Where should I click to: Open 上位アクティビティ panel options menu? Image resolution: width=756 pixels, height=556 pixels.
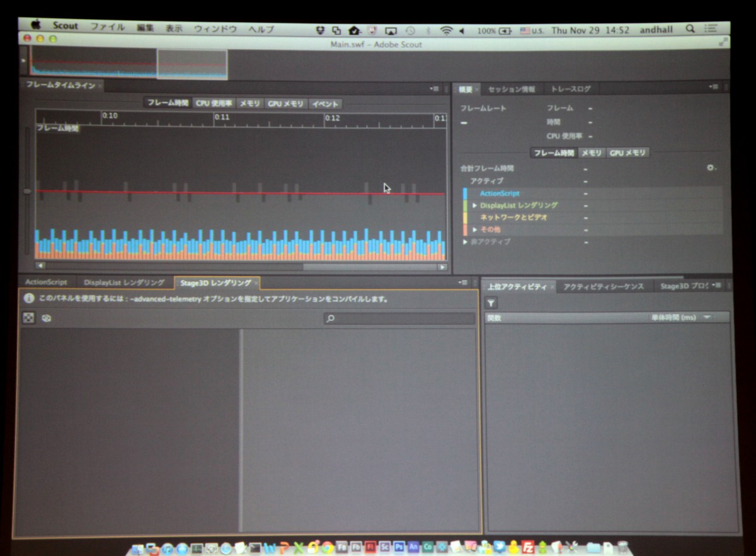tap(715, 286)
